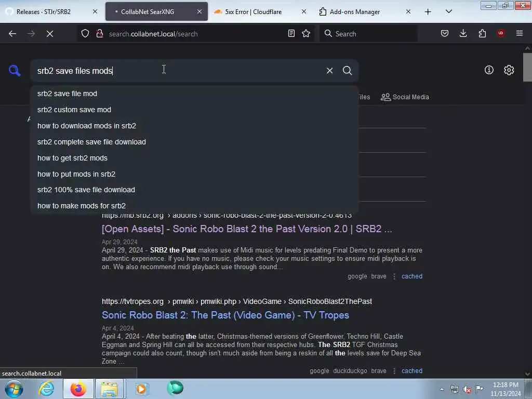The image size is (532, 399).
Task: Toggle reader view icon in address bar
Action: click(x=291, y=34)
